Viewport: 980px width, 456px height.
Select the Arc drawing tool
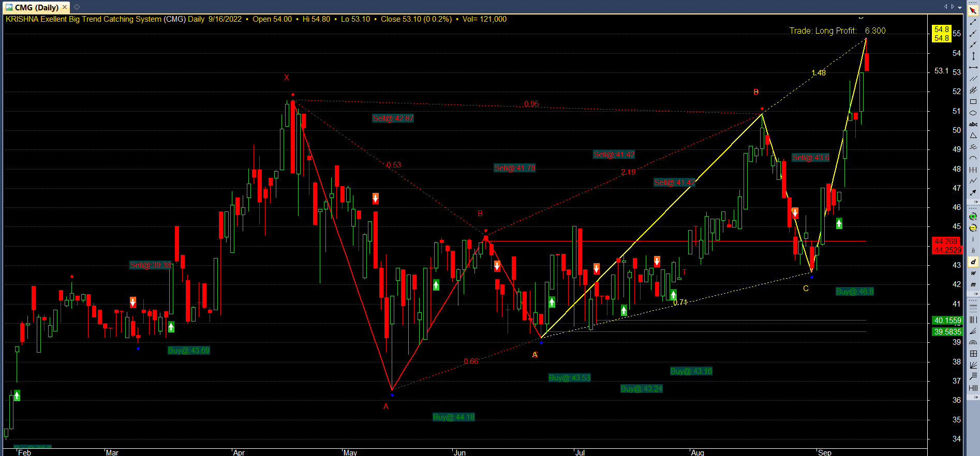[973, 158]
